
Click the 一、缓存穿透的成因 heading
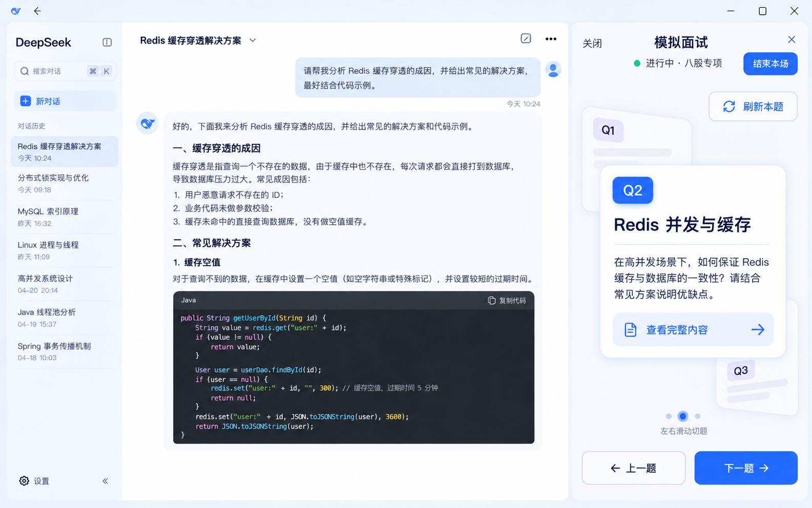[x=217, y=149]
